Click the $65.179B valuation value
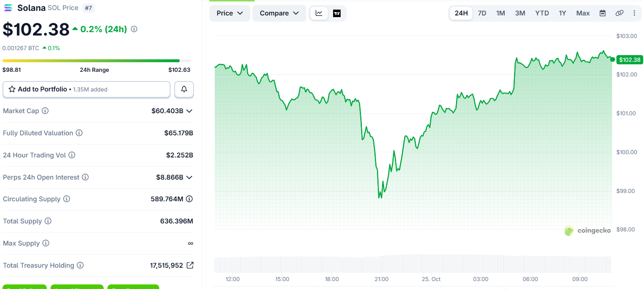The width and height of the screenshot is (644, 289). click(x=178, y=133)
